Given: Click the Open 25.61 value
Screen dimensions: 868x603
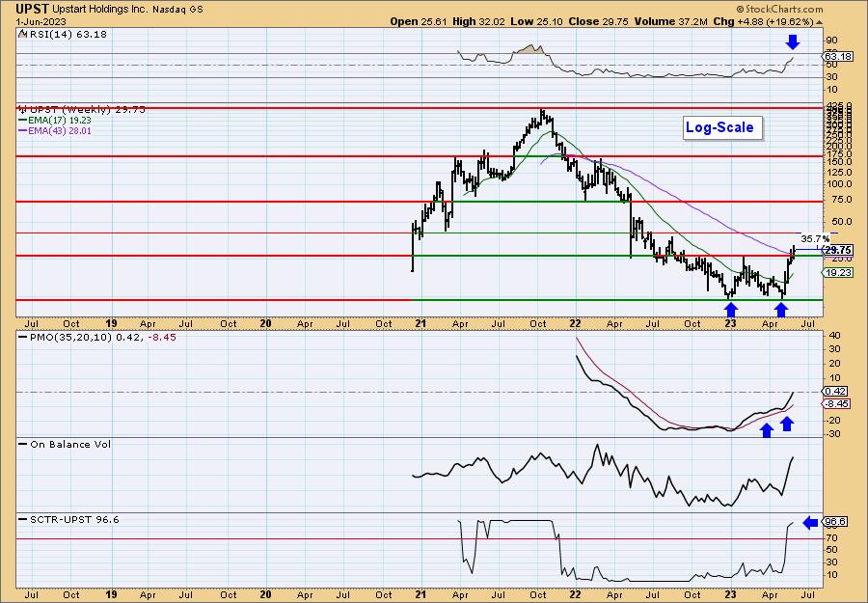Looking at the screenshot, I should tap(420, 21).
